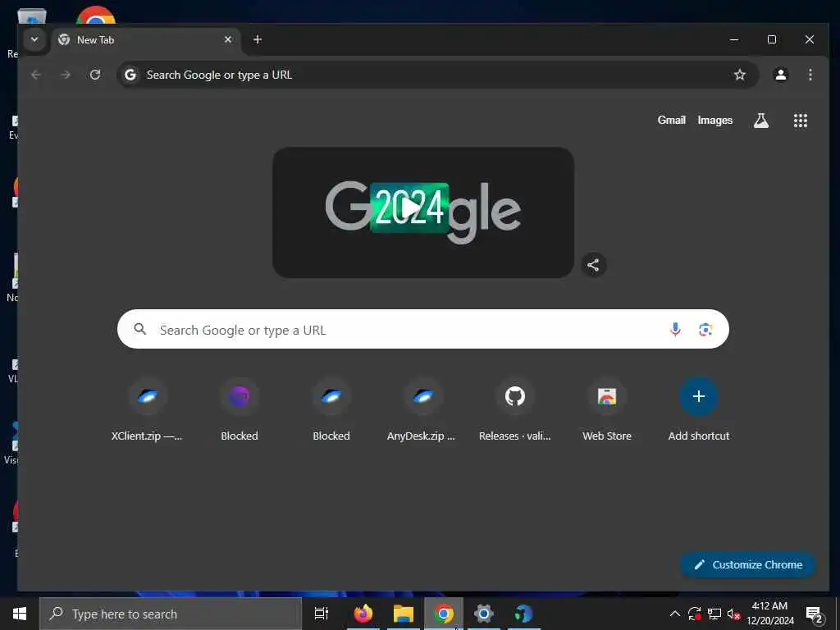
Task: Search by image with Lens icon
Action: tap(705, 330)
